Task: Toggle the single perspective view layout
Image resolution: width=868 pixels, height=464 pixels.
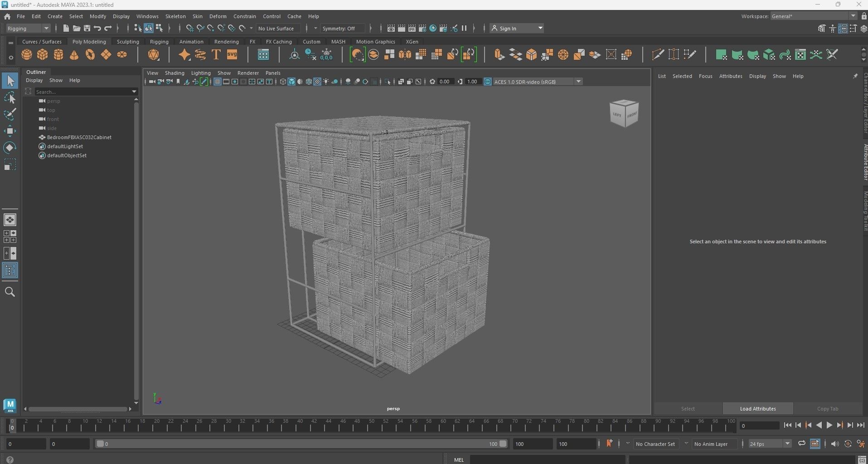Action: coord(10,220)
